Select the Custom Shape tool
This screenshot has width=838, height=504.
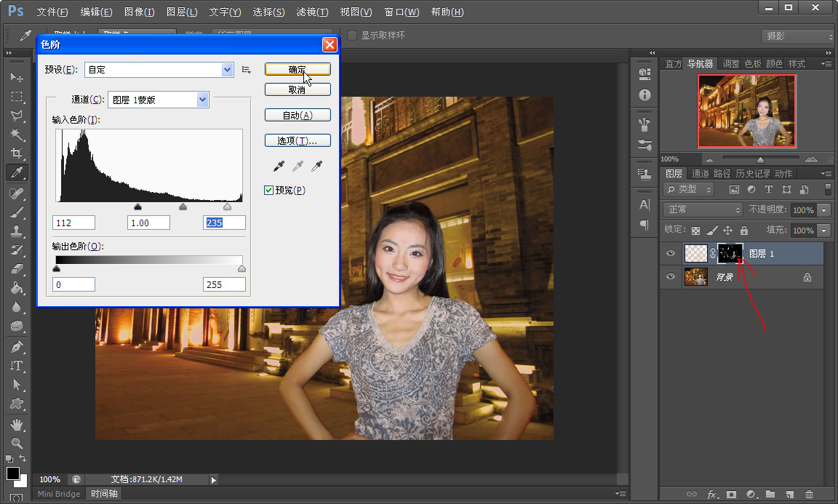pyautogui.click(x=17, y=404)
